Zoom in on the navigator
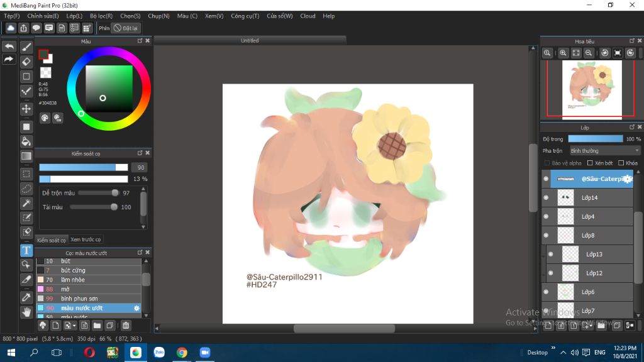Screen dimensions: 644x362 click(563, 53)
